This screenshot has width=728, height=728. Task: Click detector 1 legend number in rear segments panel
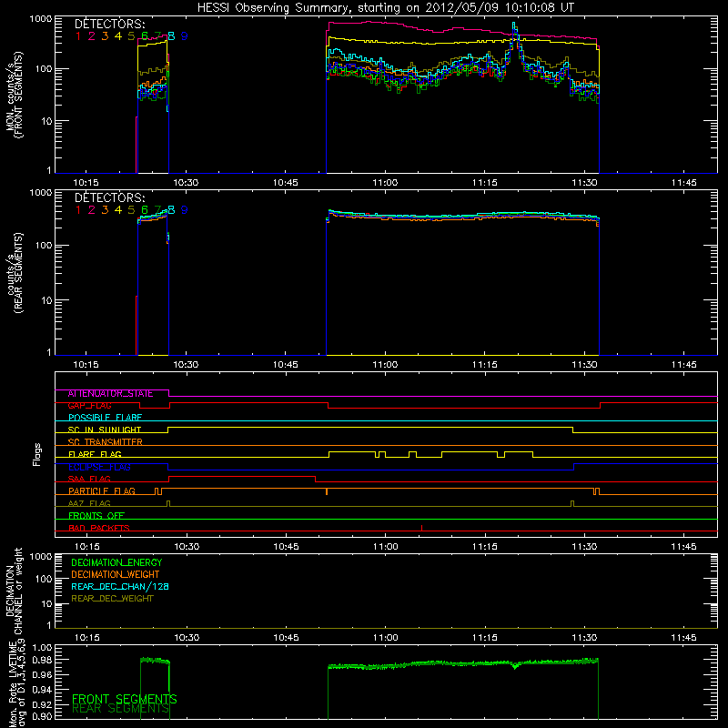pyautogui.click(x=78, y=210)
